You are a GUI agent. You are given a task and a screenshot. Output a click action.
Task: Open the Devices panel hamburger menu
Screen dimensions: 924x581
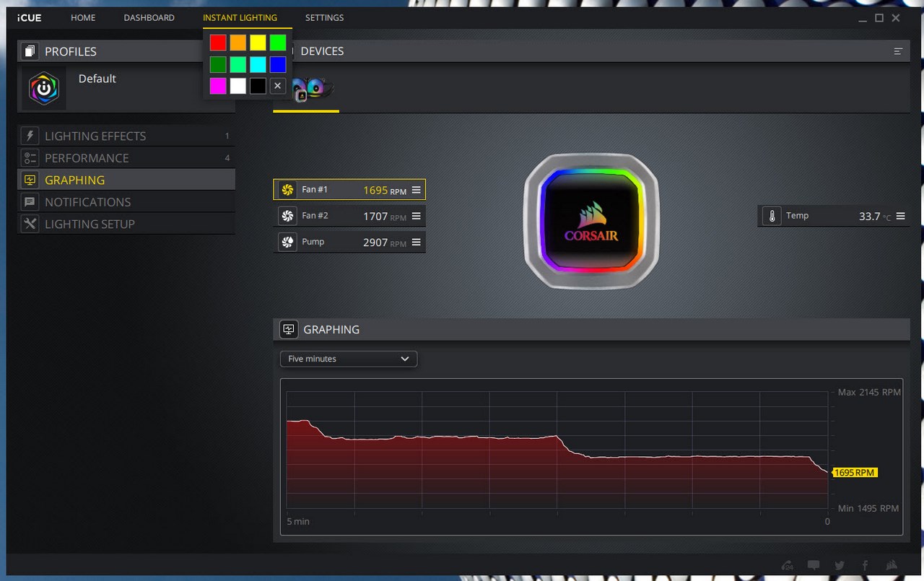tap(898, 51)
